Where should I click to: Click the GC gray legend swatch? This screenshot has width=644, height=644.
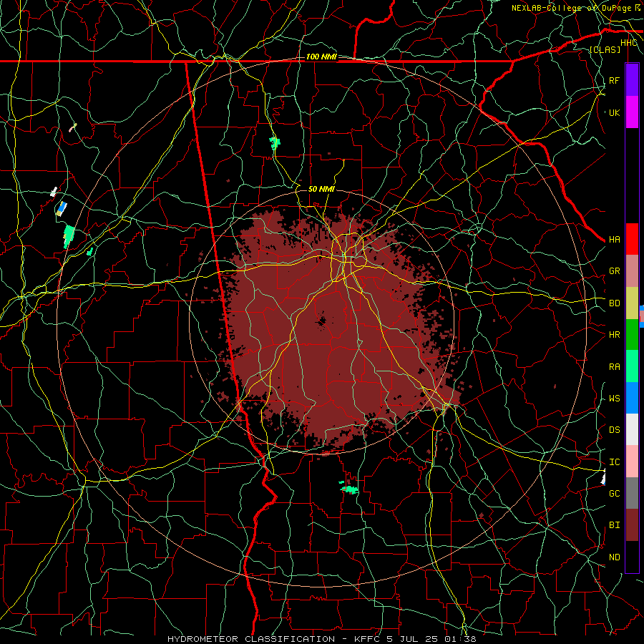pyautogui.click(x=632, y=493)
